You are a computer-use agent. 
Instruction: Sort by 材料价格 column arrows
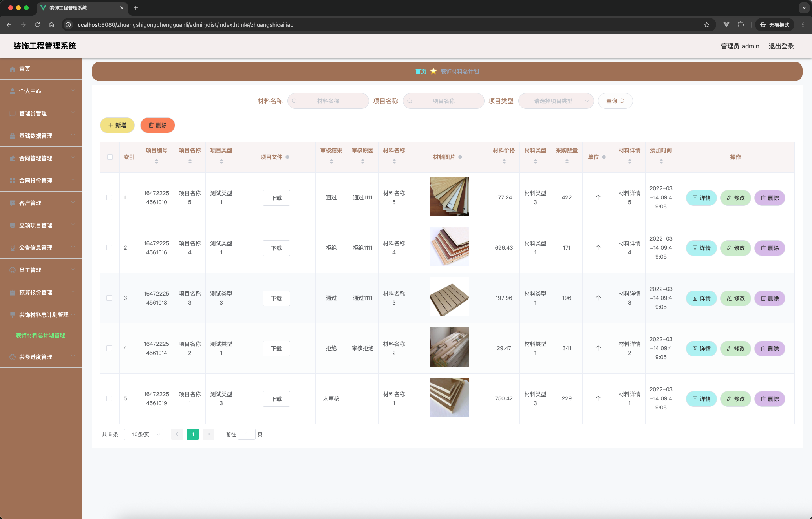coord(504,161)
